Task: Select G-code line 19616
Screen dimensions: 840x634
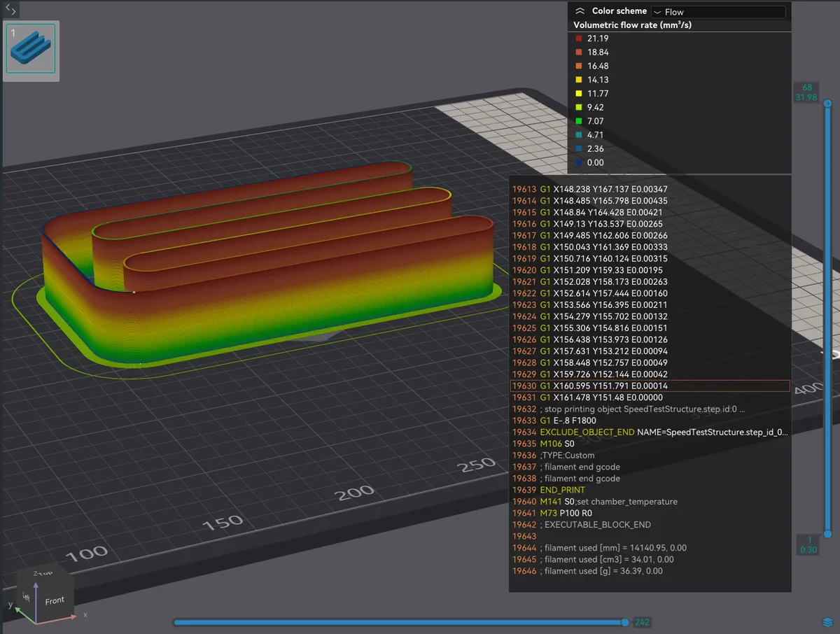Action: point(650,224)
